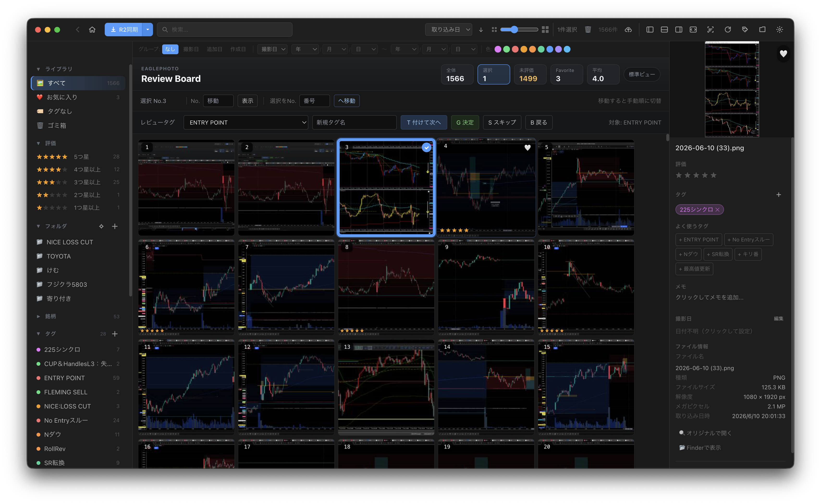Filter by 5つ星 rating

pos(78,157)
